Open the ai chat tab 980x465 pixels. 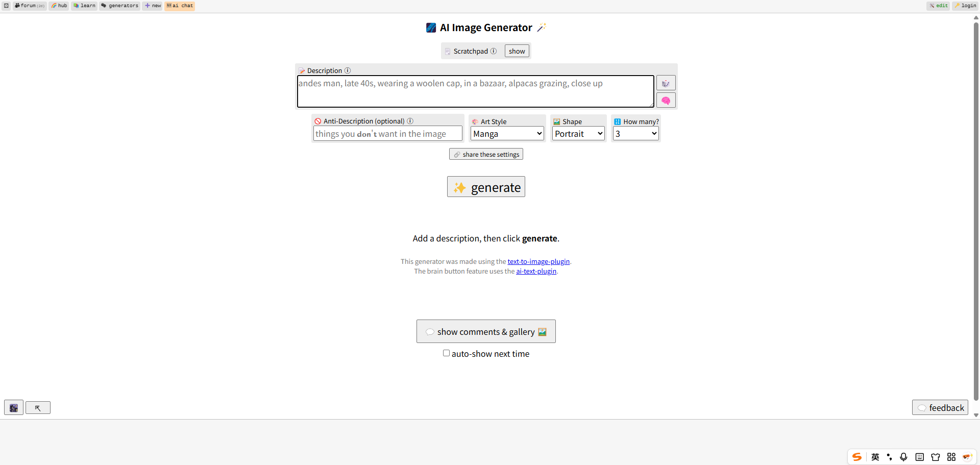(180, 6)
